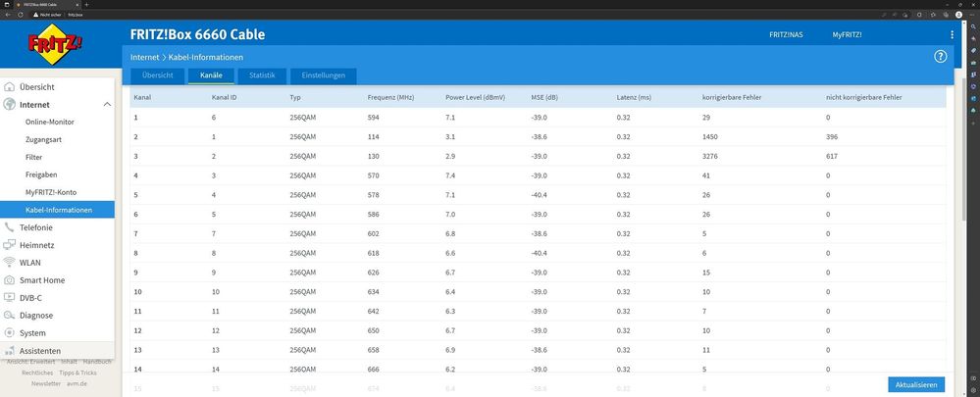980x397 pixels.
Task: Expand the DVB-C menu
Action: [58, 298]
